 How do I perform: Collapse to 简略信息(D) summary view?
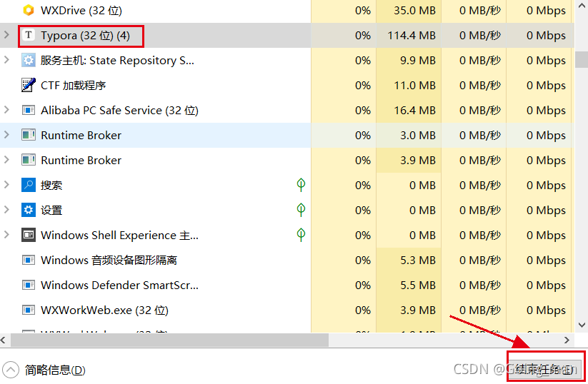tap(44, 370)
